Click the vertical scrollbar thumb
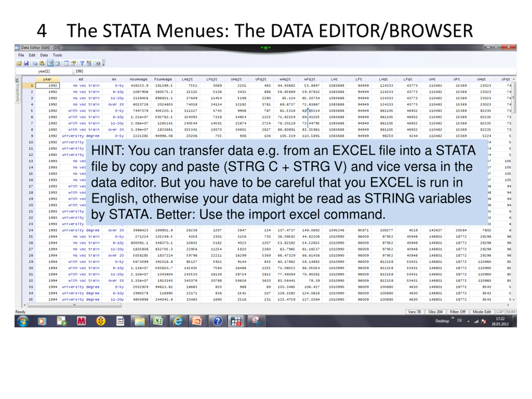This screenshot has height=399, width=532. tap(514, 97)
